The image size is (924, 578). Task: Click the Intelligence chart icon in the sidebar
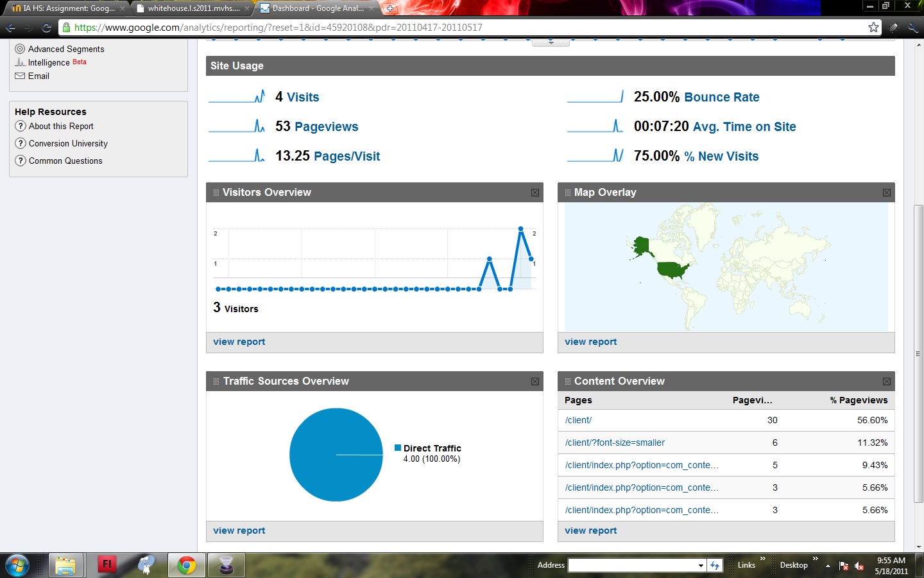click(20, 62)
